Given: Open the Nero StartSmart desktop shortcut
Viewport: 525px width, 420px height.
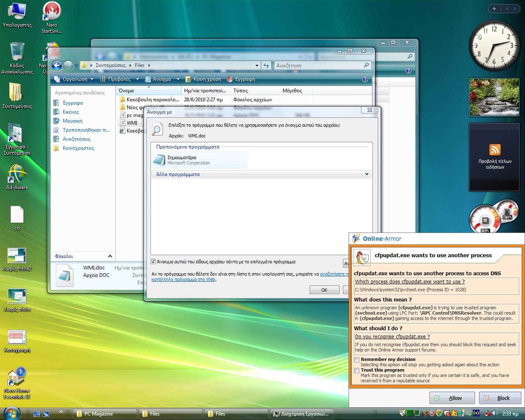Looking at the screenshot, I should [52, 17].
